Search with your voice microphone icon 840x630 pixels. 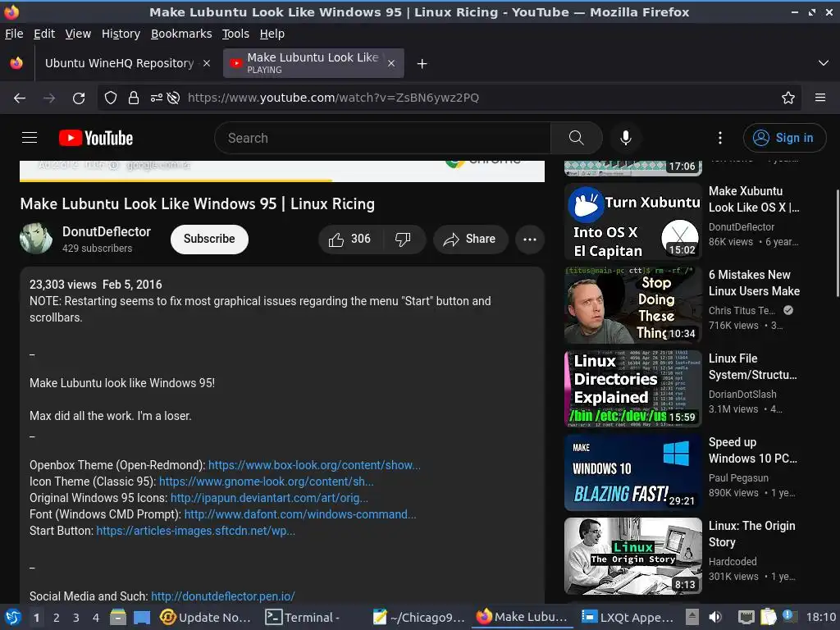[x=625, y=138]
